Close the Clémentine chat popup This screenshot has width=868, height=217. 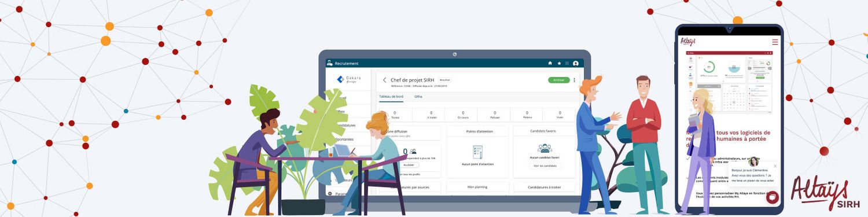[x=775, y=166]
